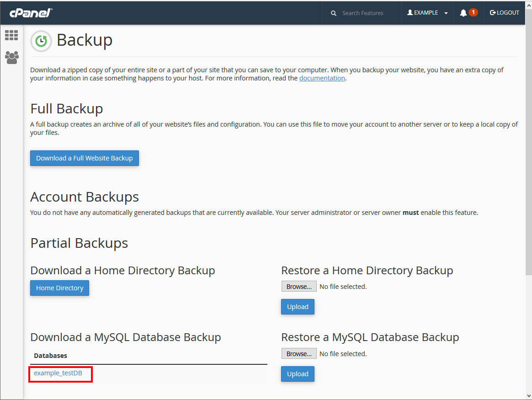
Task: Expand the EXAMPLE account dropdown caret
Action: point(446,13)
